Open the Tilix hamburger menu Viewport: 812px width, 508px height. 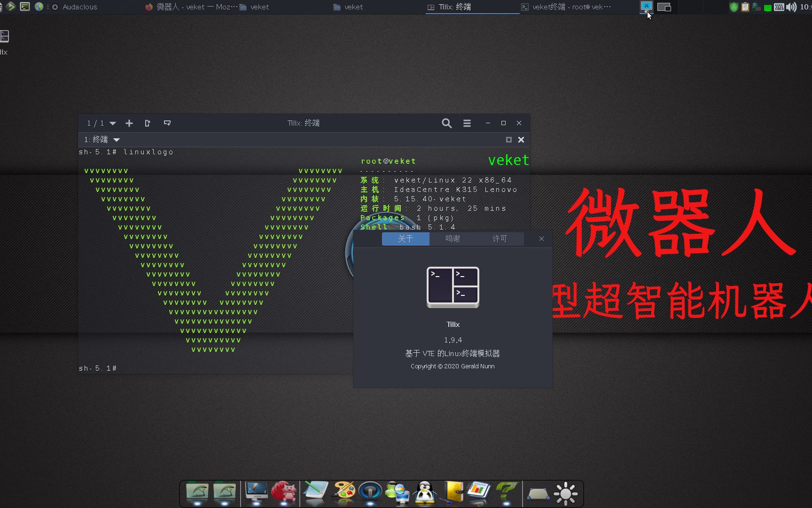(467, 123)
